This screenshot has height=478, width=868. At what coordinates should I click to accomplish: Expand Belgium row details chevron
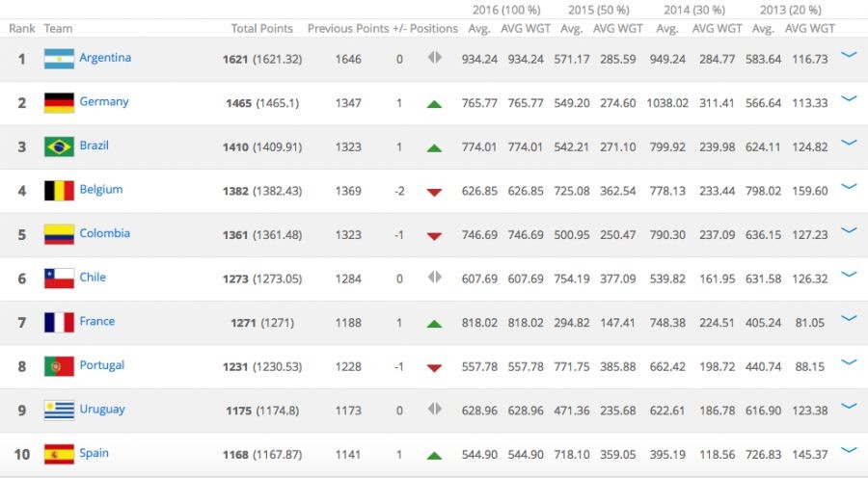click(849, 187)
